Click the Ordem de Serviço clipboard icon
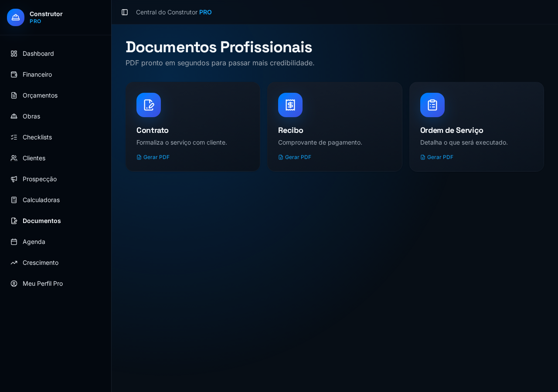The width and height of the screenshot is (558, 392). tap(432, 105)
